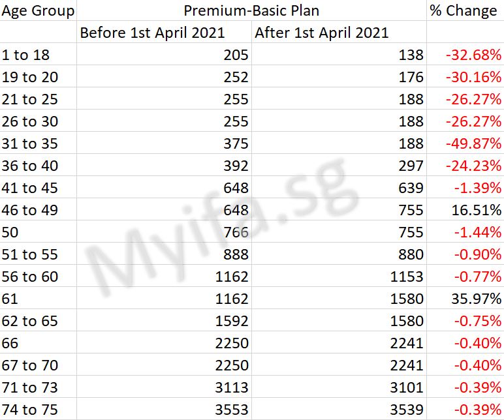Select the -49.87% change cell
The height and width of the screenshot is (420, 504).
473,144
